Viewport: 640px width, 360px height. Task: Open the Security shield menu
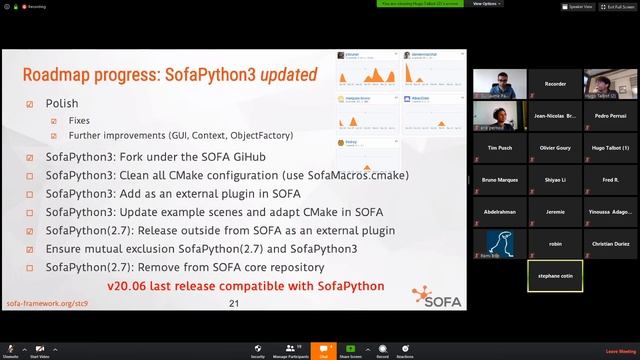[258, 351]
